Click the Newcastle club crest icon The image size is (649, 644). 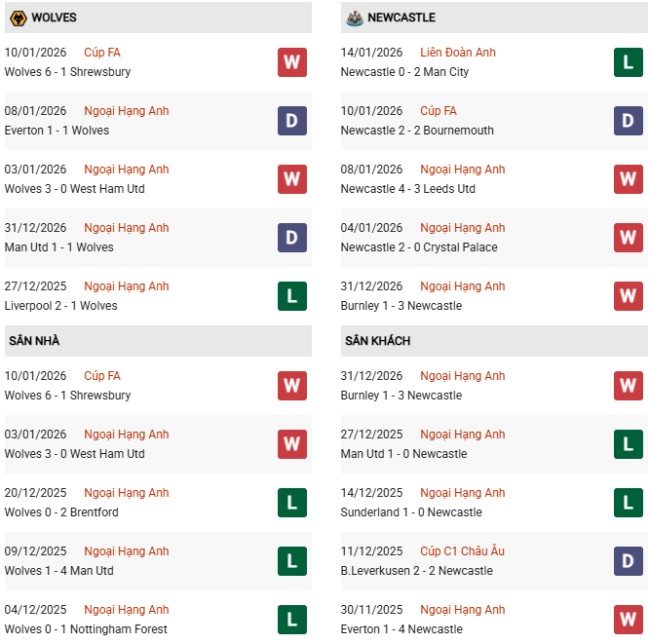pos(353,18)
